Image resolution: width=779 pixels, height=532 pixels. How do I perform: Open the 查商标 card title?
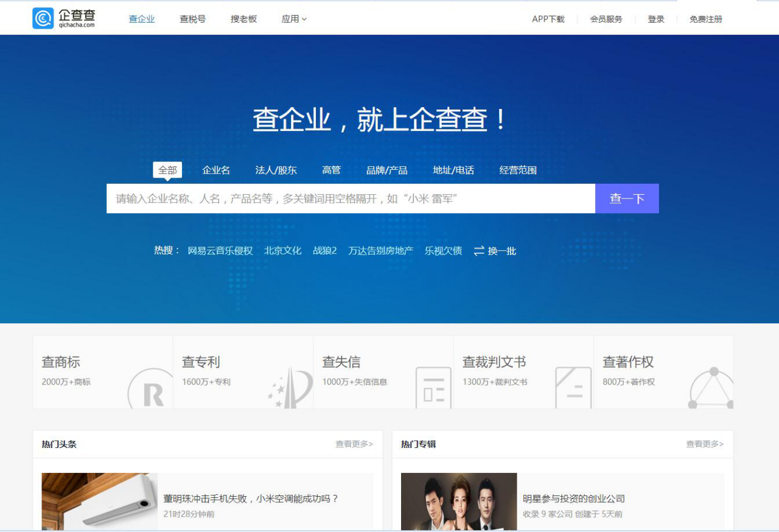click(x=61, y=362)
